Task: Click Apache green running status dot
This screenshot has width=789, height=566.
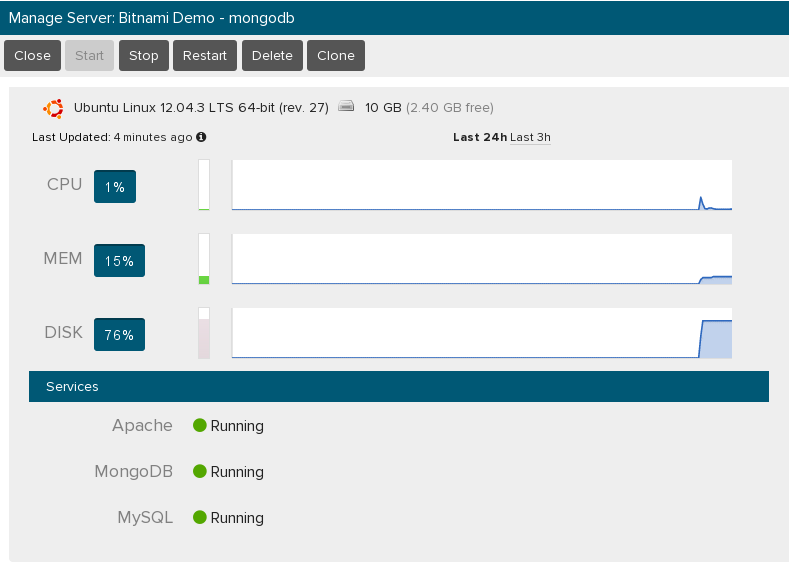Action: pyautogui.click(x=200, y=425)
